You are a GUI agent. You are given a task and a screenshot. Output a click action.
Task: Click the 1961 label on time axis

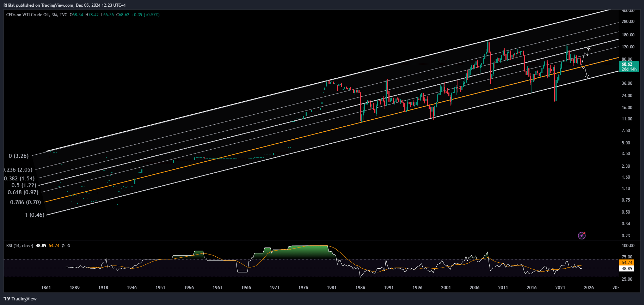pyautogui.click(x=217, y=288)
